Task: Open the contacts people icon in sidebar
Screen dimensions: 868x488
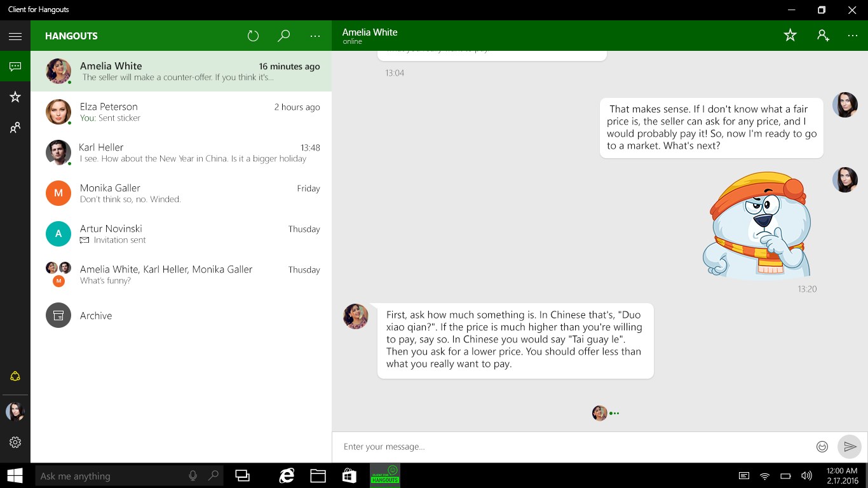Action: coord(15,128)
